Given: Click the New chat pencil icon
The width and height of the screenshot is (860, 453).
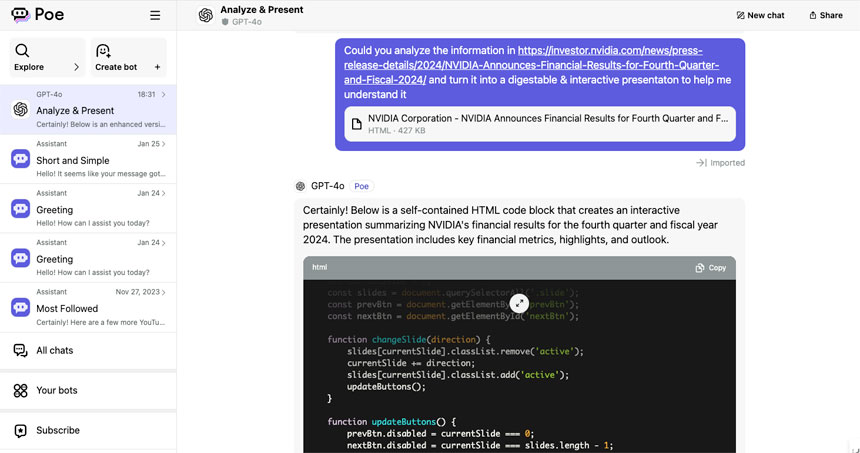Looking at the screenshot, I should (x=740, y=15).
